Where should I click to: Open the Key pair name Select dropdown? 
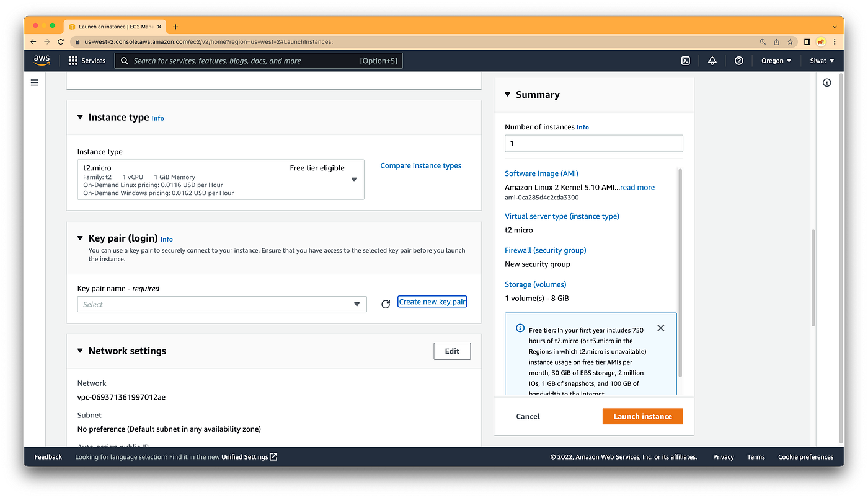(222, 304)
